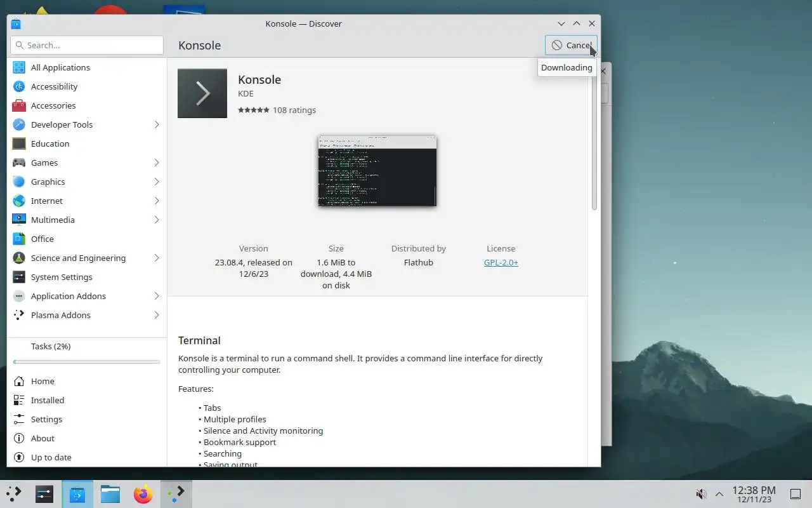Expand the Plasma Addons arrow
The width and height of the screenshot is (812, 508).
[x=157, y=315]
